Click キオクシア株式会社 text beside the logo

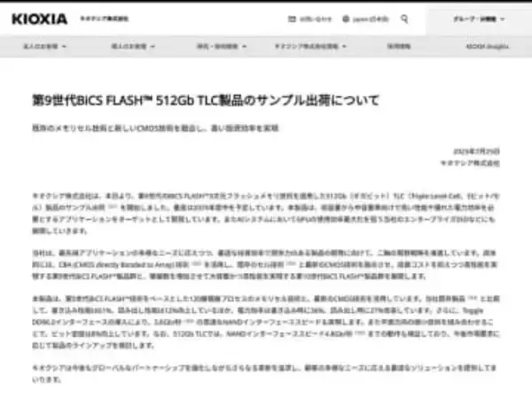[x=104, y=19]
